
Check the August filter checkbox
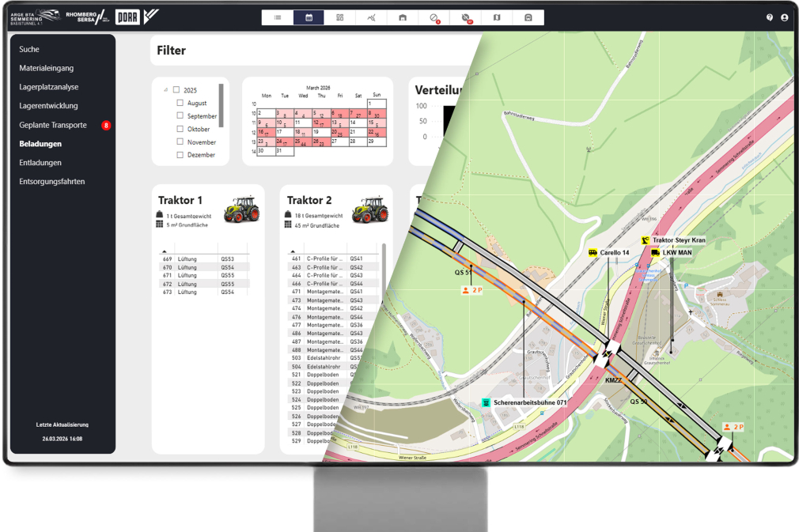180,102
